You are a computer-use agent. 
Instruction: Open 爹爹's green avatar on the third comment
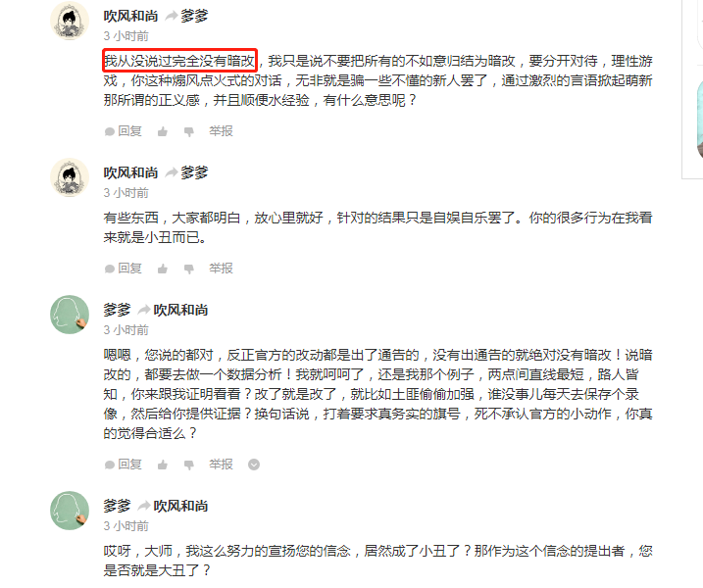point(70,315)
